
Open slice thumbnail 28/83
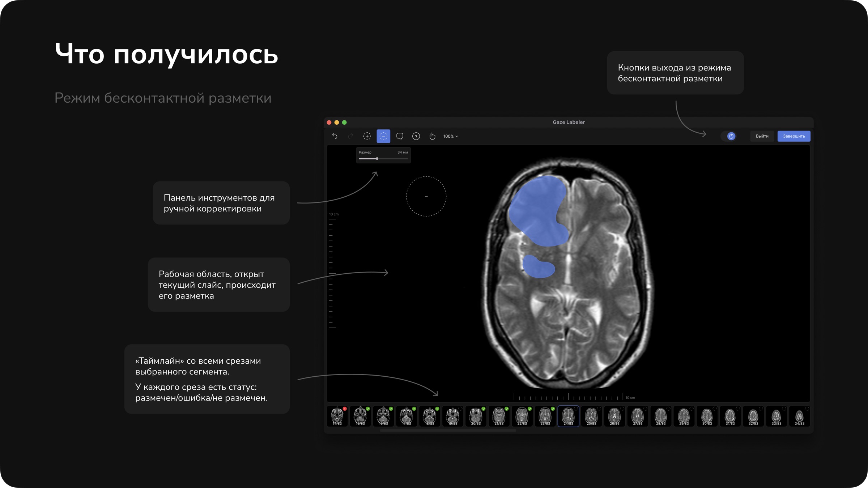(x=661, y=416)
